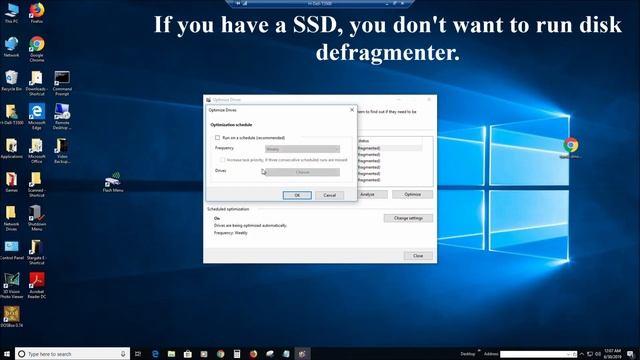Open the Games folder icon
This screenshot has height=360, width=640.
pyautogui.click(x=11, y=182)
